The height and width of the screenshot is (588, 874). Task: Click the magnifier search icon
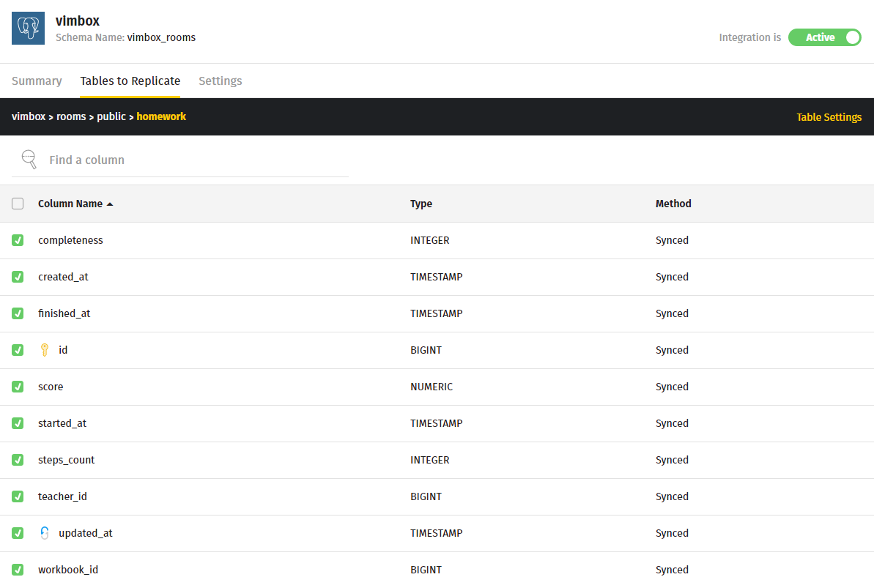pyautogui.click(x=29, y=160)
